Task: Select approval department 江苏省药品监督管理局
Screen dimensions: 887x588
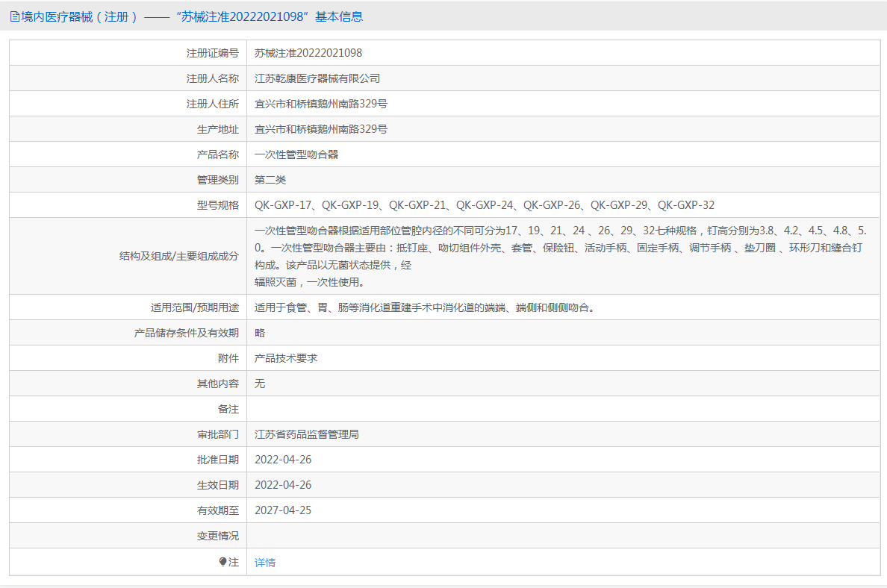Action: pos(307,434)
